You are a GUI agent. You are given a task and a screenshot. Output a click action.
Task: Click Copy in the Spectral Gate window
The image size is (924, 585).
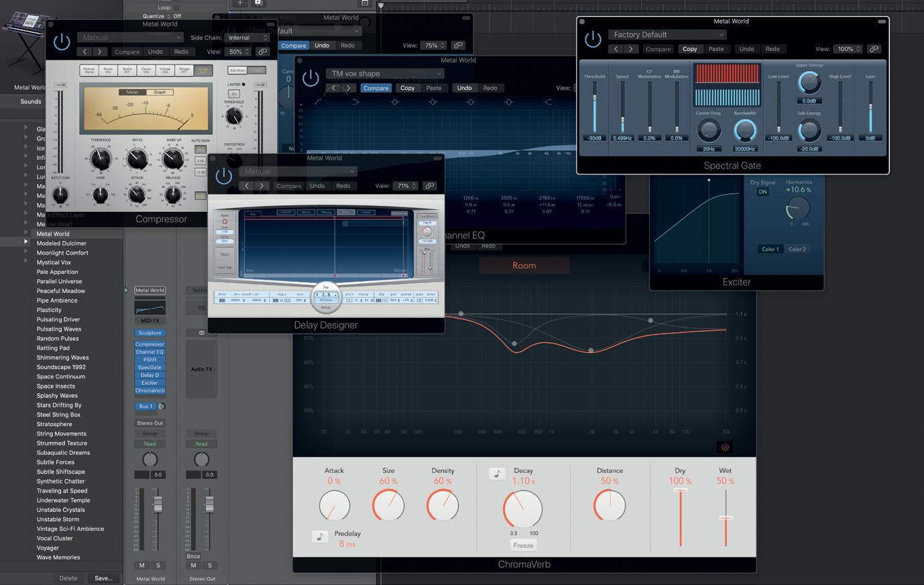click(x=689, y=49)
